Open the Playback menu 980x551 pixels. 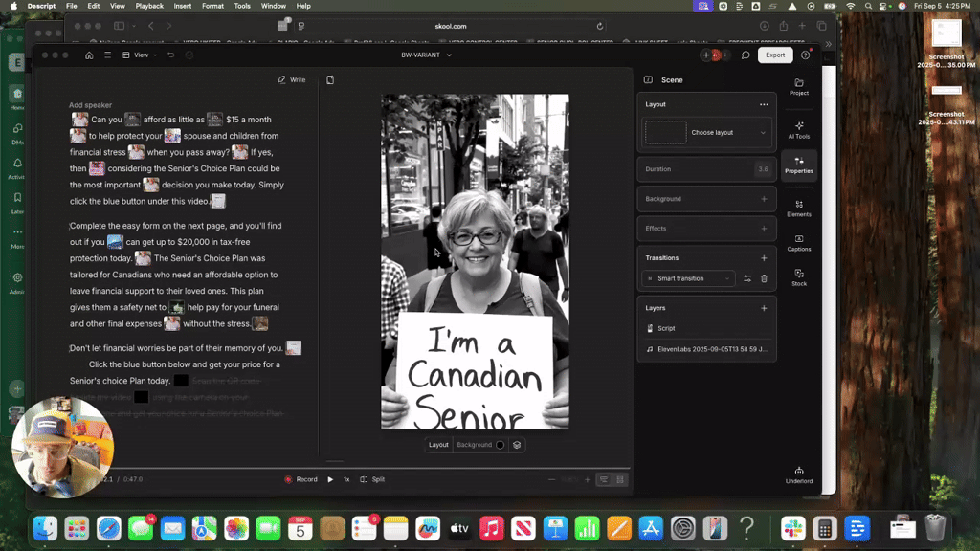pos(149,6)
